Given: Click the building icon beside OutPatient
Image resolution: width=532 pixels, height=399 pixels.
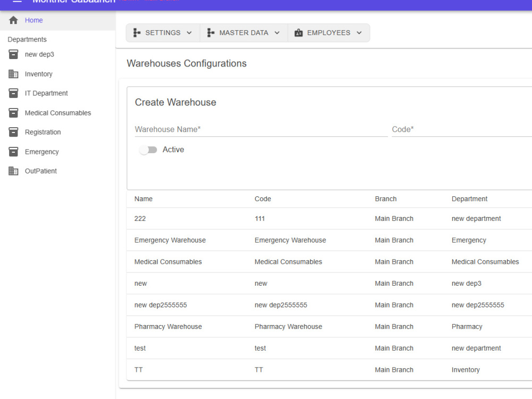Looking at the screenshot, I should (13, 171).
